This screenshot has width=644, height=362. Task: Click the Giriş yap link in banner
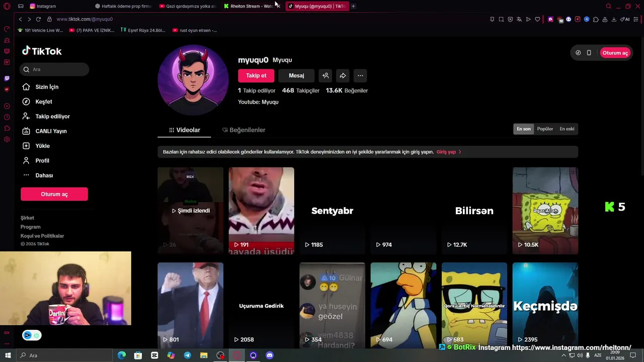449,152
